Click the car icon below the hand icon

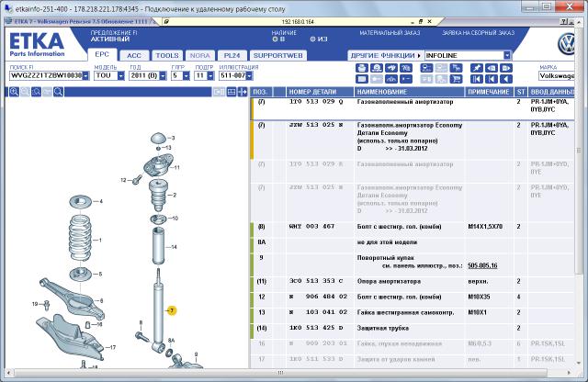[391, 79]
